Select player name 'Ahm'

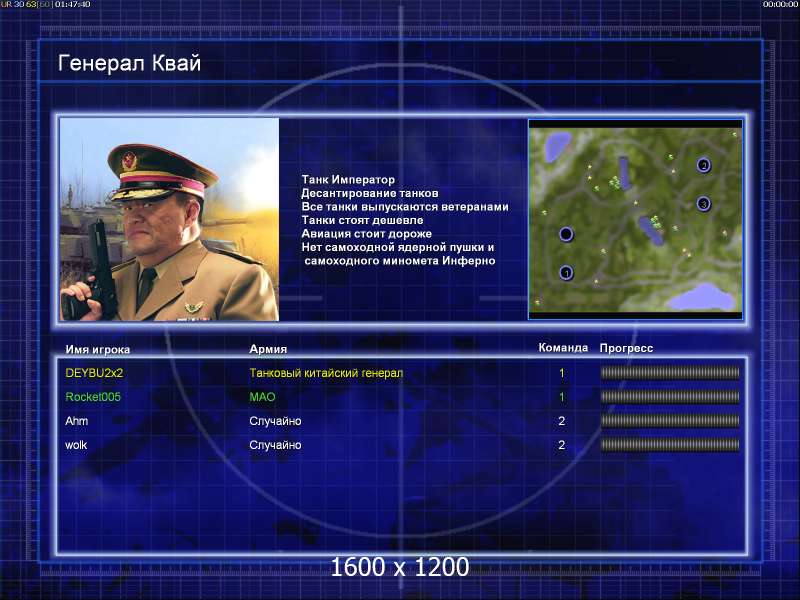[77, 421]
